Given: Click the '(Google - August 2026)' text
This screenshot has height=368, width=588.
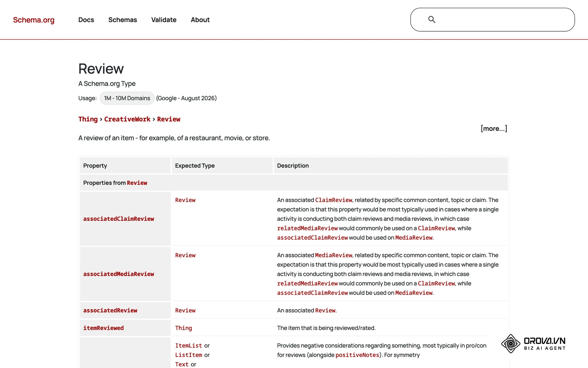Looking at the screenshot, I should coord(186,98).
